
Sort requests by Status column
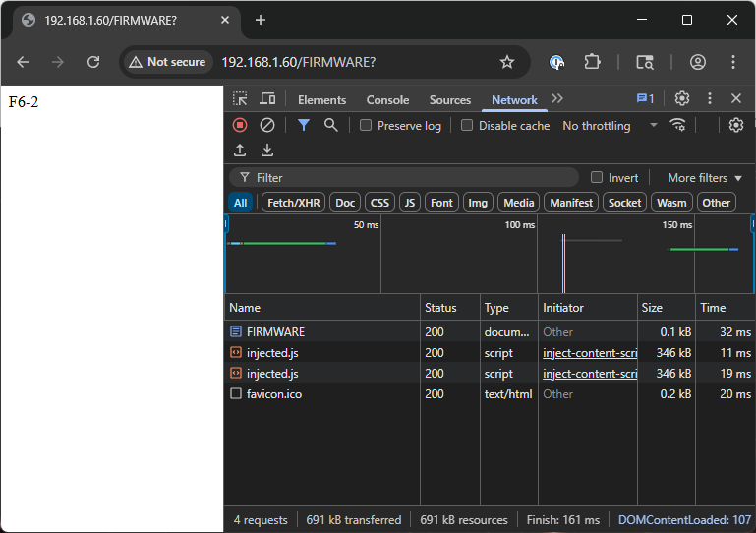coord(450,307)
